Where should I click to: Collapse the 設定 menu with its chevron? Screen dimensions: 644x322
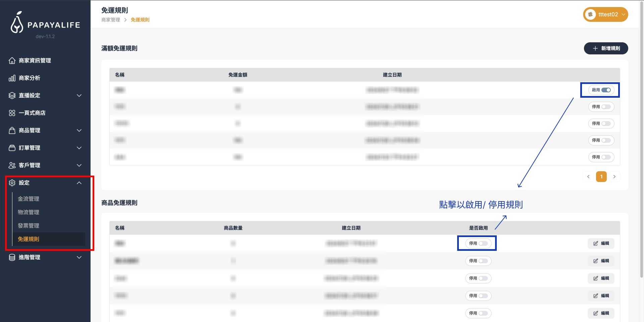click(79, 183)
